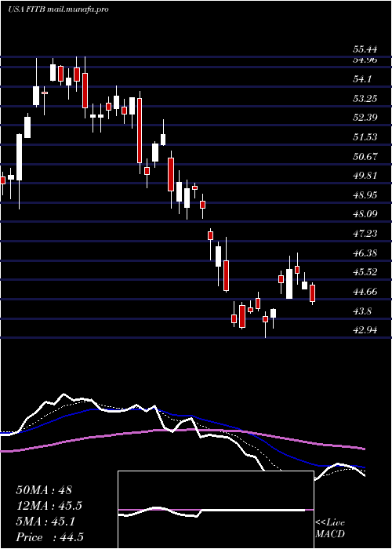Click the <<Live MACD label
Viewport: 392px width, 549px height.
coord(330,529)
